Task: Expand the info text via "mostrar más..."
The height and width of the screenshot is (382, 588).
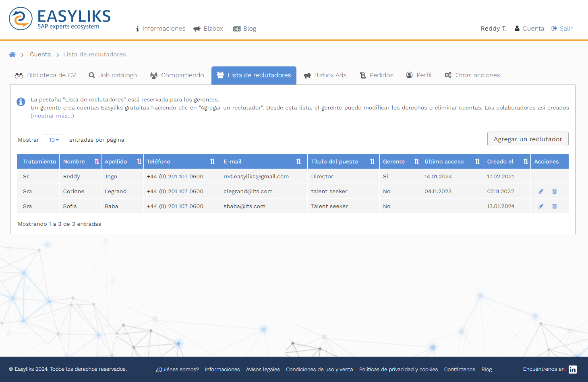Action: (52, 116)
